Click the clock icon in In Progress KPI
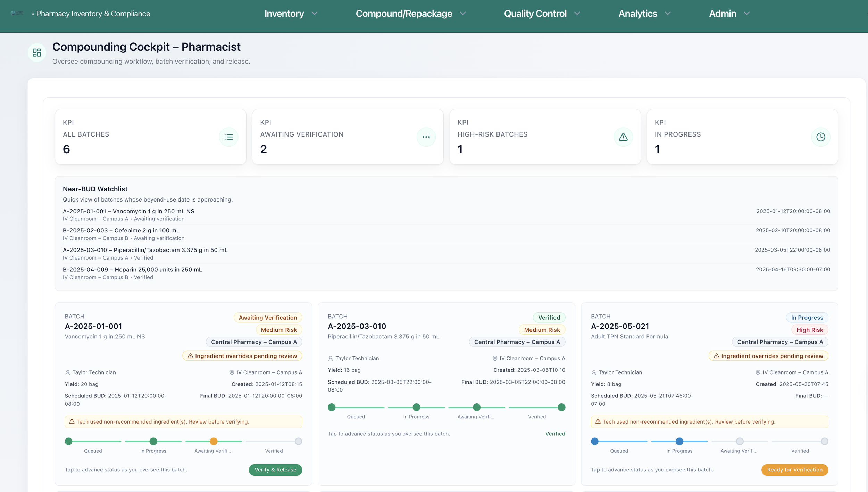The height and width of the screenshot is (492, 868). tap(820, 137)
